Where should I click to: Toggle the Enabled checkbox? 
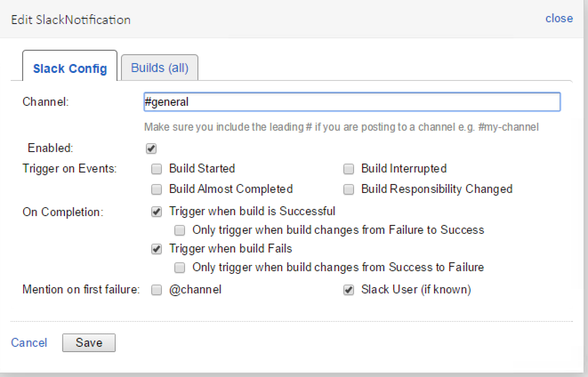tap(151, 149)
